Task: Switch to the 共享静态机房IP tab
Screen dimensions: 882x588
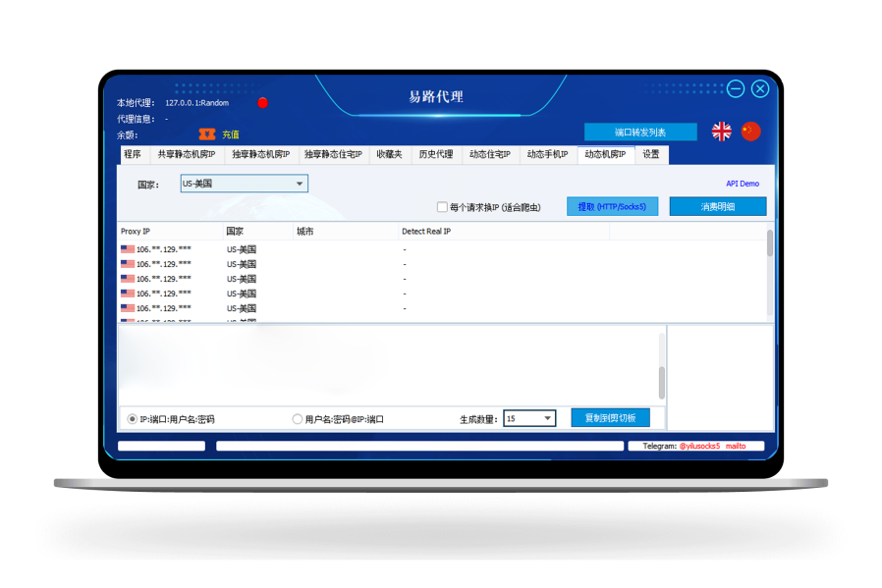Action: pos(187,154)
